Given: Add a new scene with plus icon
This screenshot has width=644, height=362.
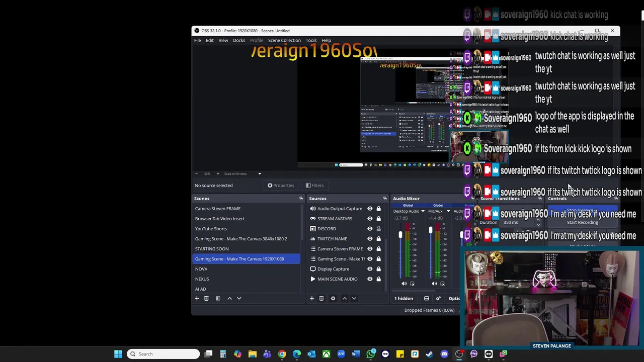Looking at the screenshot, I should tap(197, 299).
